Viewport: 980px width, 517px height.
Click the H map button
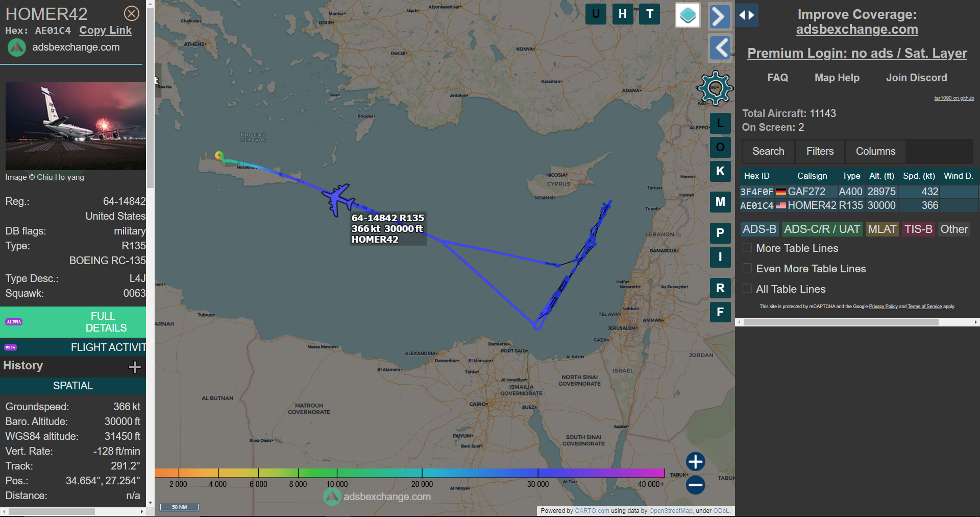pos(623,14)
